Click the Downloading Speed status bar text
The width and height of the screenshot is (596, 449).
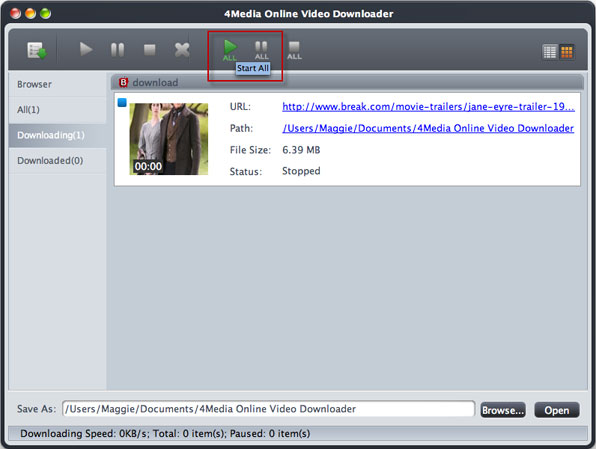point(165,433)
